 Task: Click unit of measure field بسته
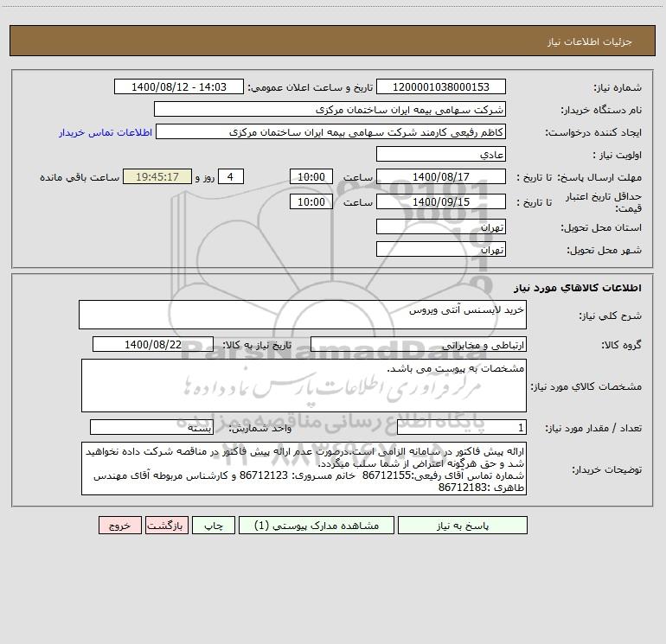[151, 428]
